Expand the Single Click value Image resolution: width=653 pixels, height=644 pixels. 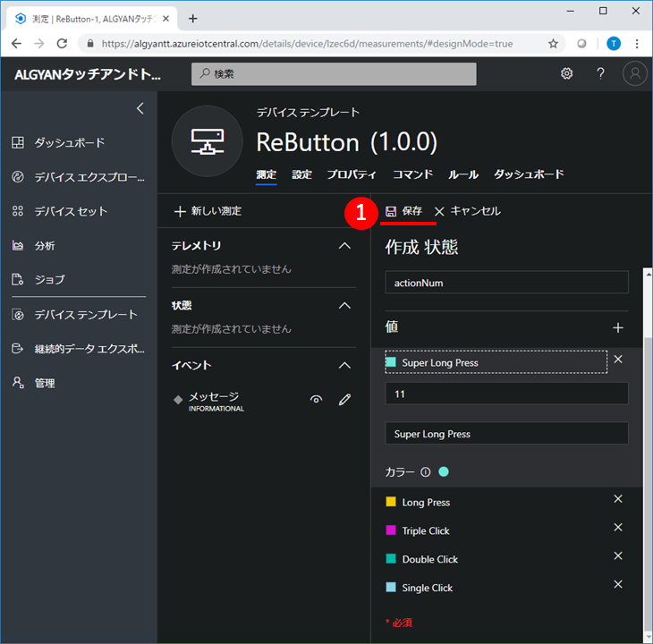pos(428,588)
